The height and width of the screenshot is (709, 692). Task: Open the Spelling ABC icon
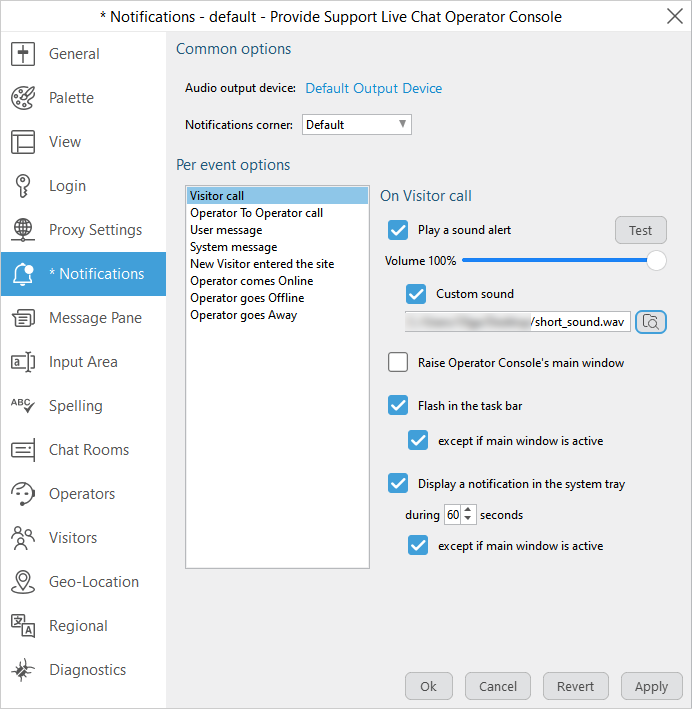point(23,405)
